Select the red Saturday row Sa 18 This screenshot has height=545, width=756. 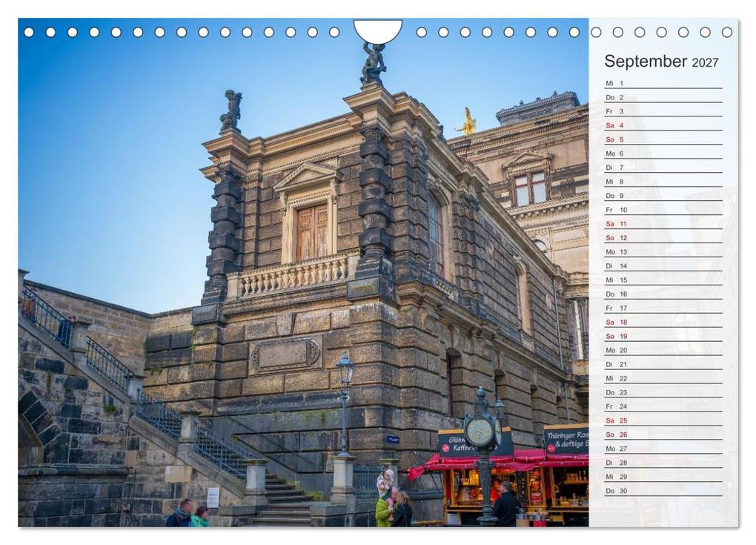(663, 322)
